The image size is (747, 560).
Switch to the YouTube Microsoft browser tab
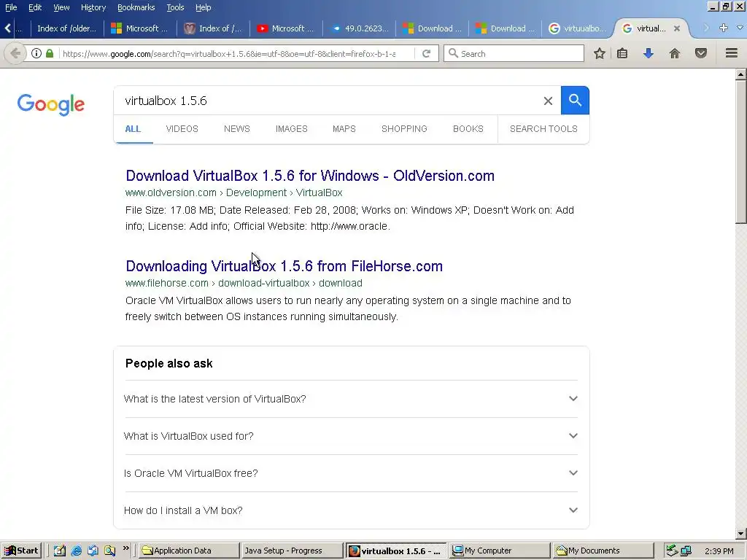click(286, 28)
